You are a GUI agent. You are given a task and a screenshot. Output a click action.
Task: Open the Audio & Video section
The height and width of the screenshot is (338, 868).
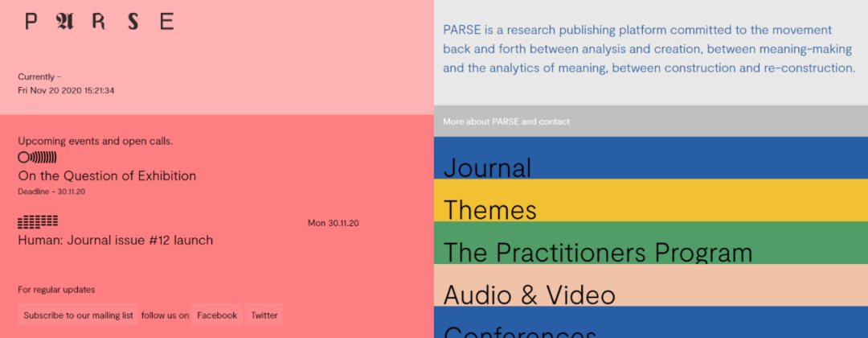tap(651, 286)
